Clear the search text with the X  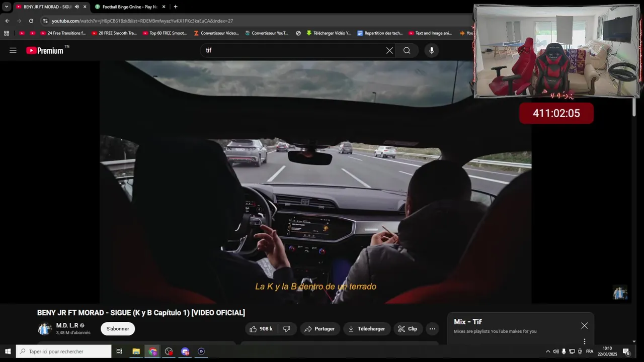point(389,50)
